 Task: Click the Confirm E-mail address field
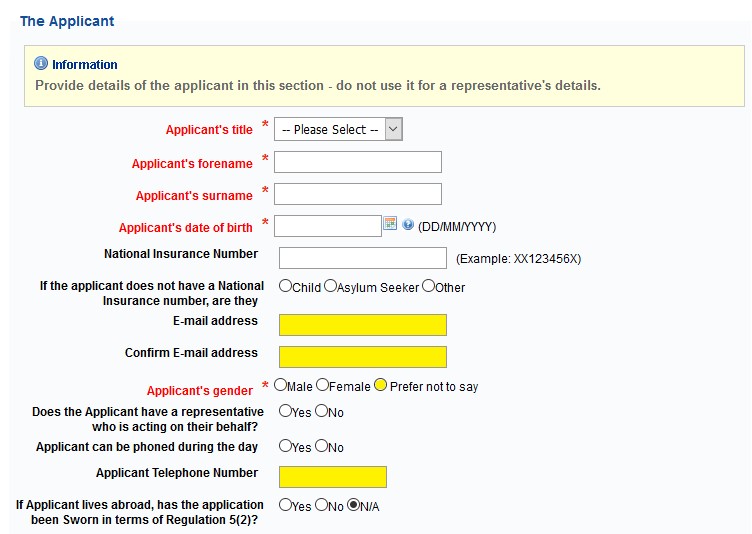click(x=363, y=357)
